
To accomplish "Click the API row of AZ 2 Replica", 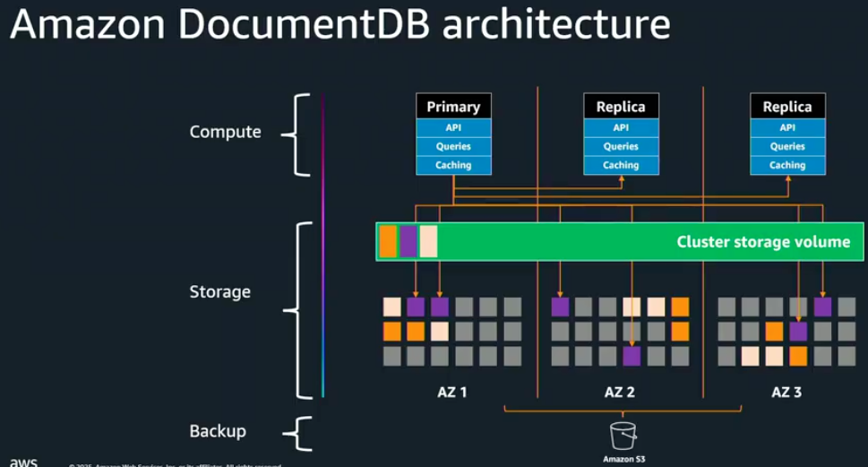I will [x=621, y=128].
